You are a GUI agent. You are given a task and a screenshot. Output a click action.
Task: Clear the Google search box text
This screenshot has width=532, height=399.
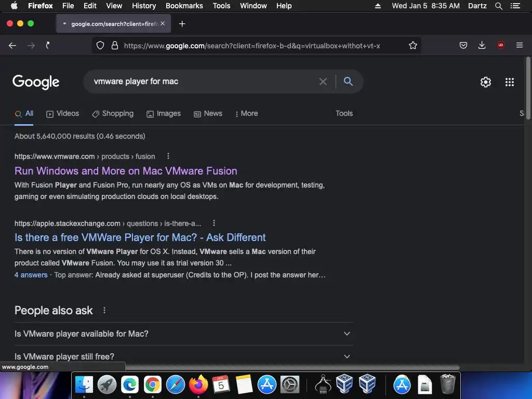point(323,82)
